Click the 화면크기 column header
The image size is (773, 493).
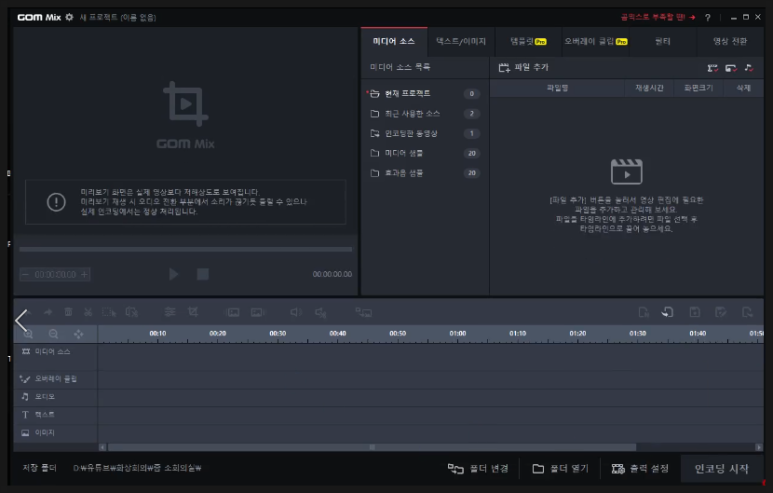click(x=699, y=88)
